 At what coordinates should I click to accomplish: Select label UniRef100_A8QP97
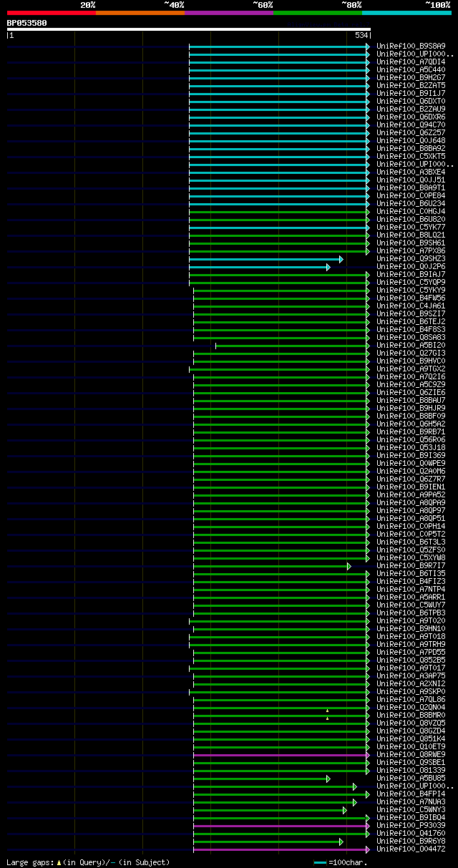coord(411,511)
